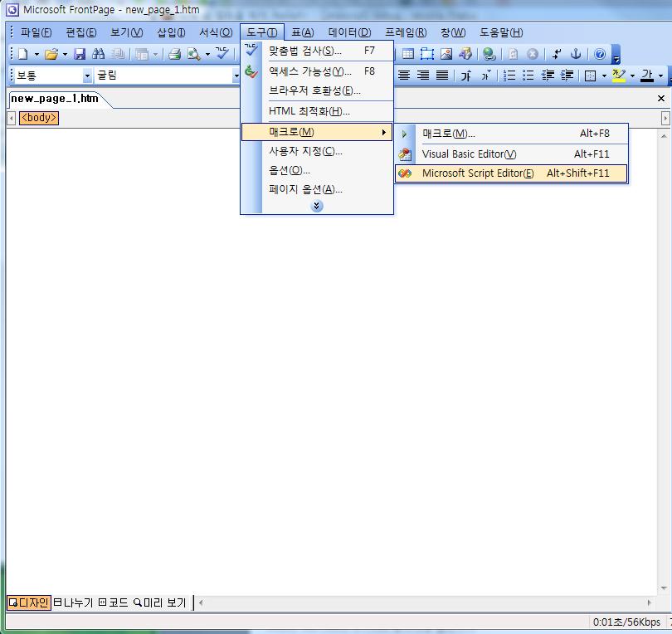Expand the font color dropdown arrow
The width and height of the screenshot is (672, 634).
pyautogui.click(x=660, y=76)
